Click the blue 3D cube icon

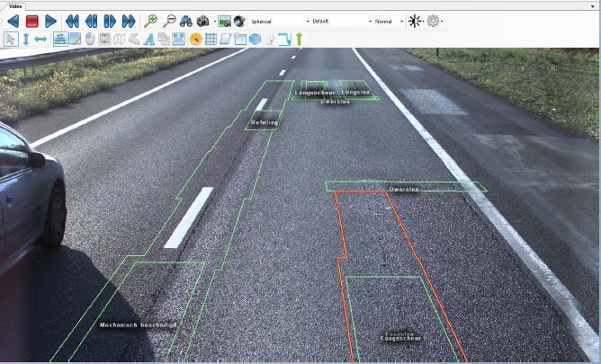click(x=256, y=39)
